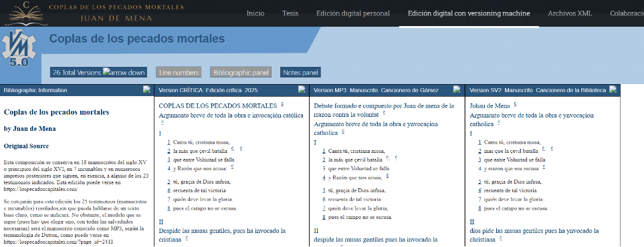
Task: Click line number 8 in the CRÍTICA version
Action: [x=169, y=208]
